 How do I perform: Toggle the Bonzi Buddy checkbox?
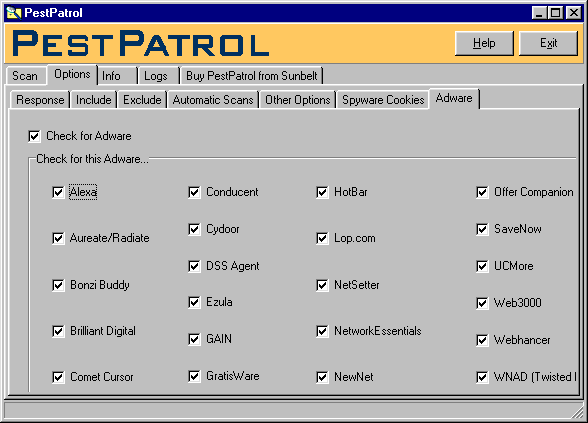pyautogui.click(x=58, y=285)
